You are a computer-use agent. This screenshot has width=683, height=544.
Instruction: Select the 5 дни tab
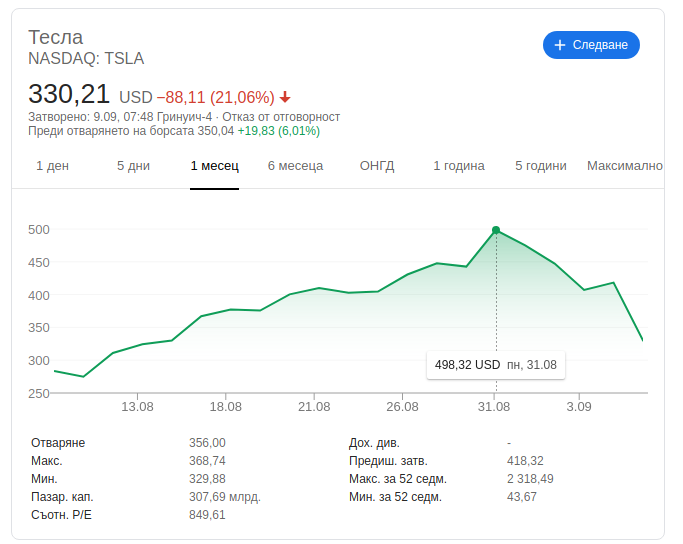point(133,166)
